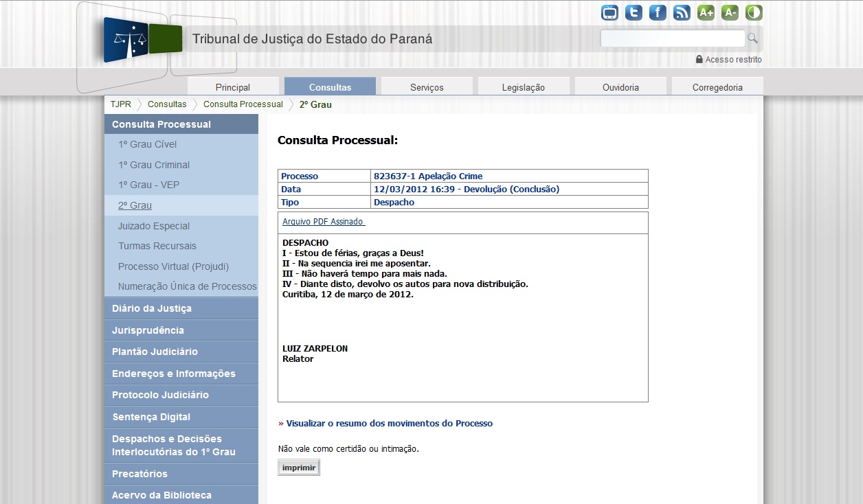Click inside the site search field
This screenshot has height=504, width=863.
click(x=672, y=38)
